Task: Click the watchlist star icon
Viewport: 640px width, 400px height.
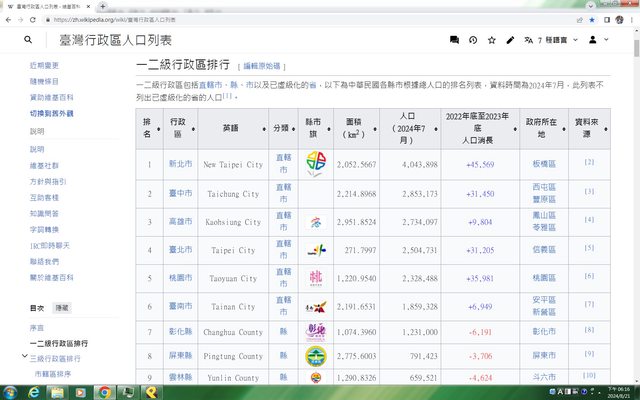Action: [x=491, y=40]
